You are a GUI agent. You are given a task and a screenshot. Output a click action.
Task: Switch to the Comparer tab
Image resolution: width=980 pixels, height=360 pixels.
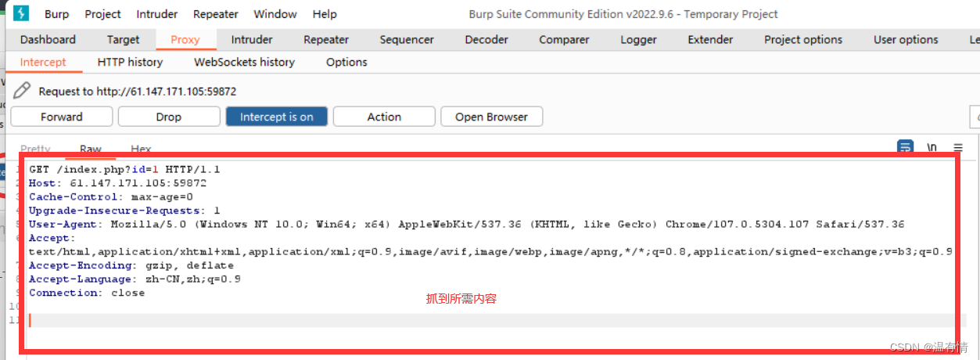click(564, 39)
